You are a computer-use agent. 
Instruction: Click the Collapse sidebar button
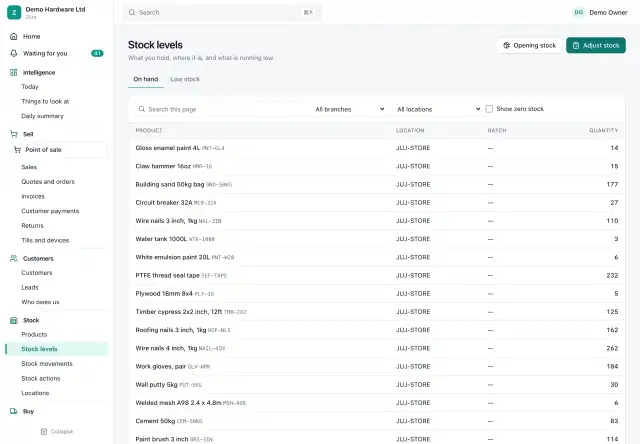pyautogui.click(x=57, y=431)
